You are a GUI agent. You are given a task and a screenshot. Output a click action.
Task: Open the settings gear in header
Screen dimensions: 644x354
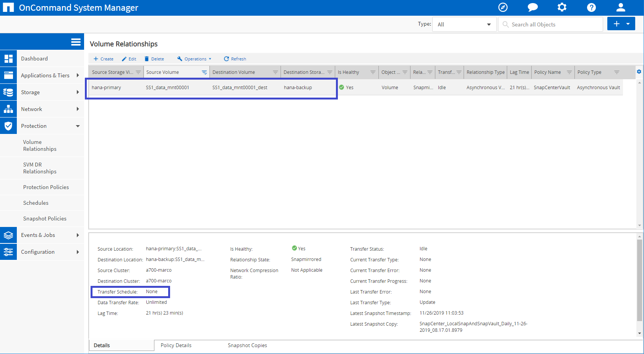[562, 7]
